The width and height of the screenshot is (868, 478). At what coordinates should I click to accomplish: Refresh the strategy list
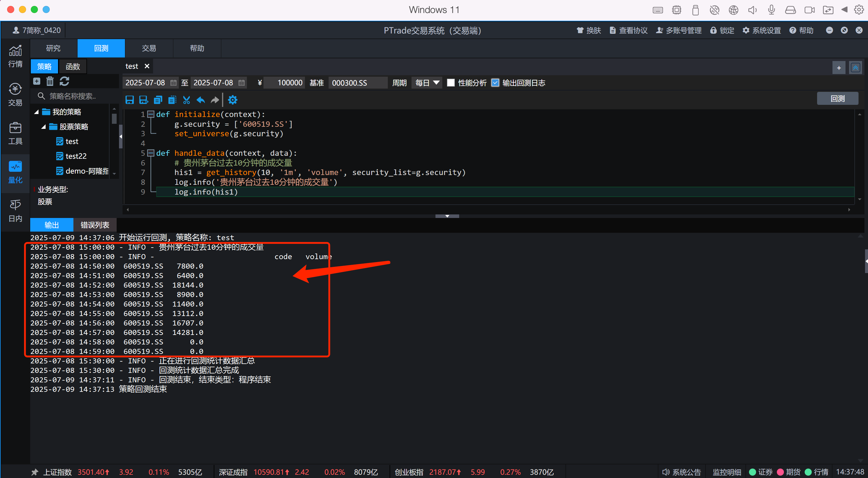tap(64, 81)
